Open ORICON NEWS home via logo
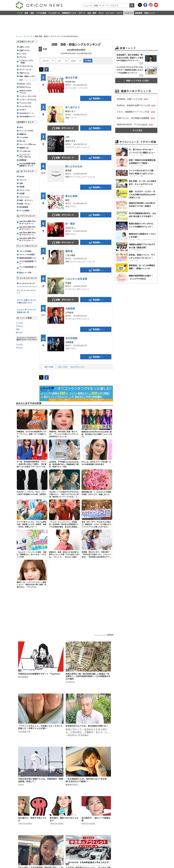The width and height of the screenshot is (174, 868). (39, 5)
